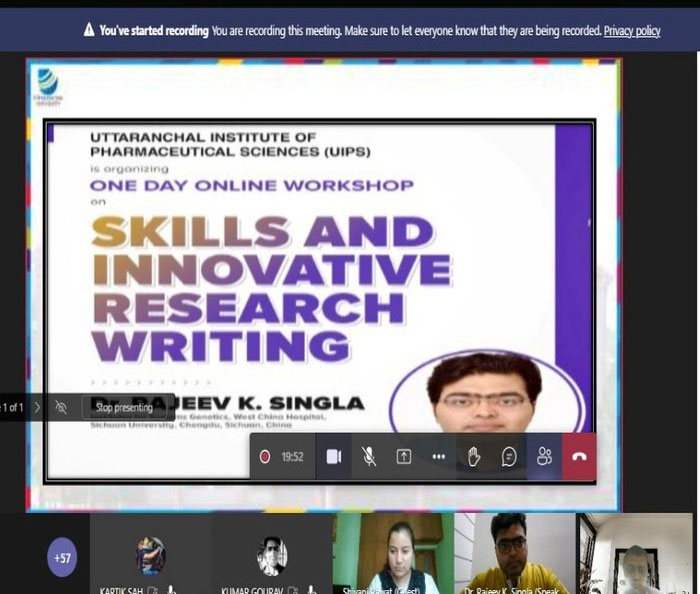Open more actions ellipsis menu
Viewport: 700px width, 594px height.
click(x=438, y=456)
